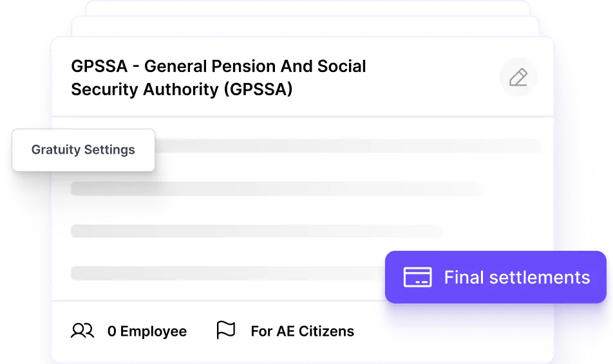Select the rear-most stacked card at top
The height and width of the screenshot is (364, 613).
(307, 8)
